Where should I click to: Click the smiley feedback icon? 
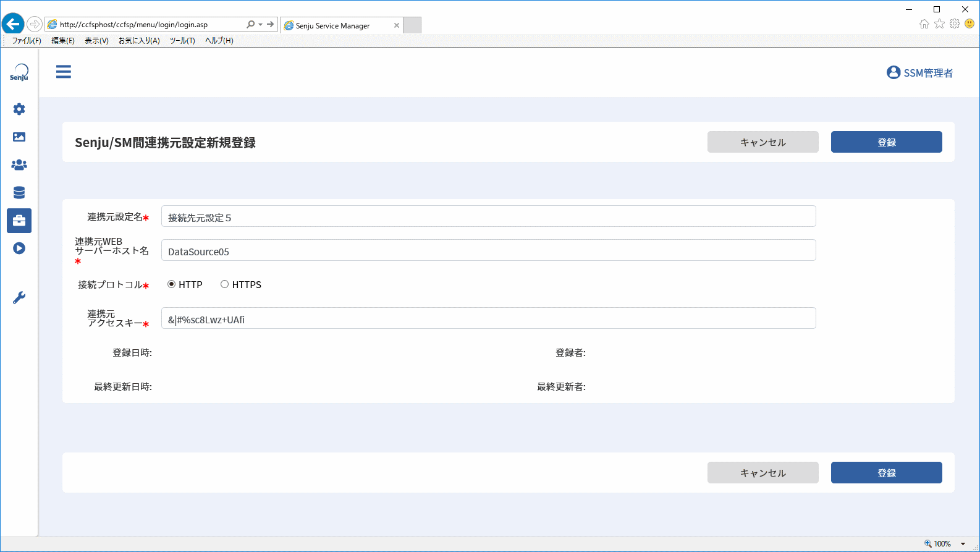tap(969, 24)
